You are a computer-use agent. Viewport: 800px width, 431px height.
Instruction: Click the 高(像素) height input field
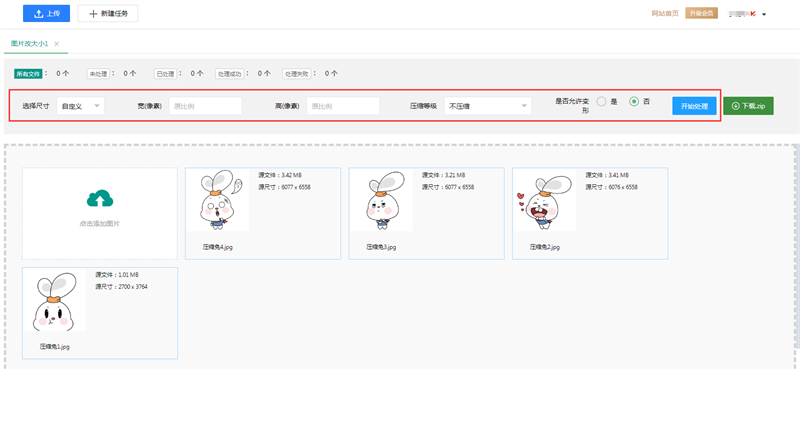click(x=343, y=106)
